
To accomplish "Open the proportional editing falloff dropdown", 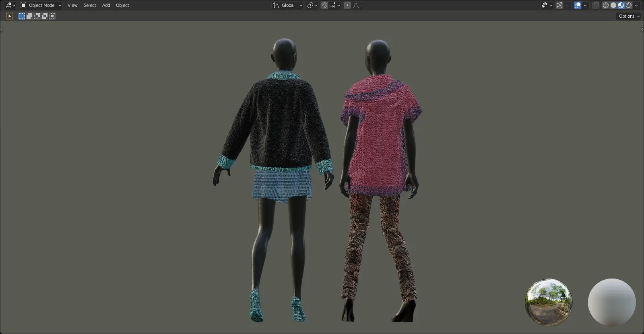I will tap(358, 5).
